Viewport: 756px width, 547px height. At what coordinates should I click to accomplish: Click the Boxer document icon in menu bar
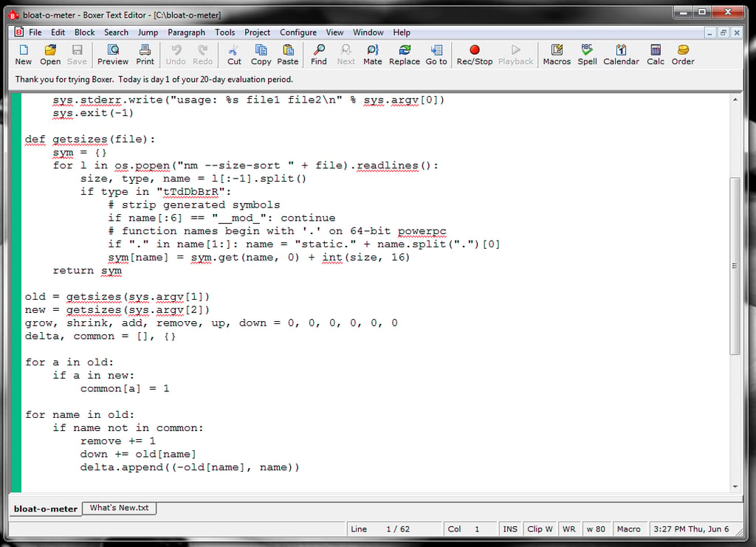pyautogui.click(x=18, y=32)
